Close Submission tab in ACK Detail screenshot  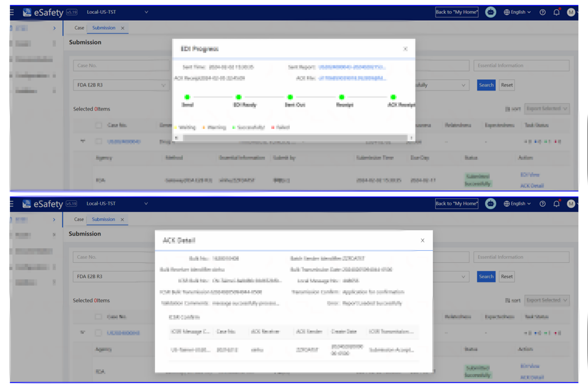(122, 219)
